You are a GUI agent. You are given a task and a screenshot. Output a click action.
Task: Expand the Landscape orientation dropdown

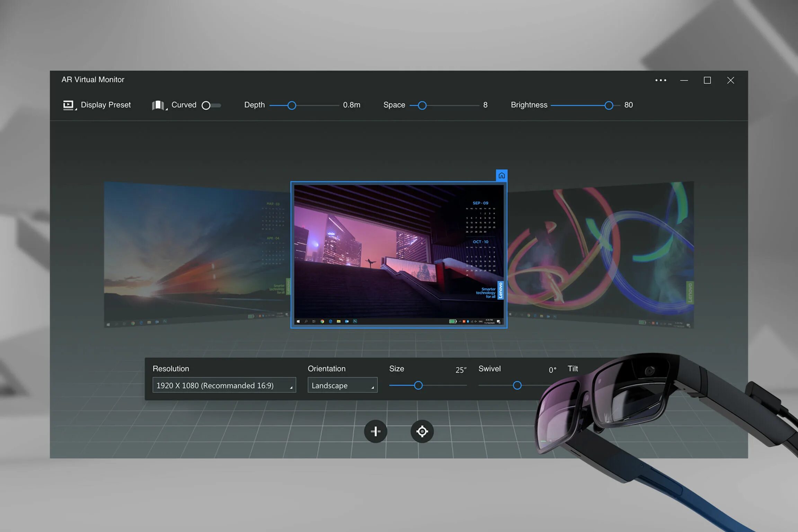[x=342, y=385]
